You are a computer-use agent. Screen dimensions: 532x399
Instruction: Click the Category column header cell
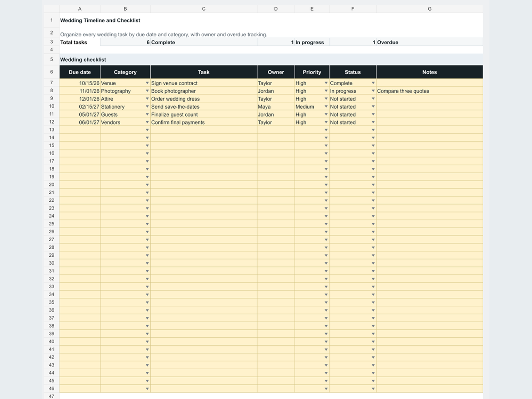(125, 72)
